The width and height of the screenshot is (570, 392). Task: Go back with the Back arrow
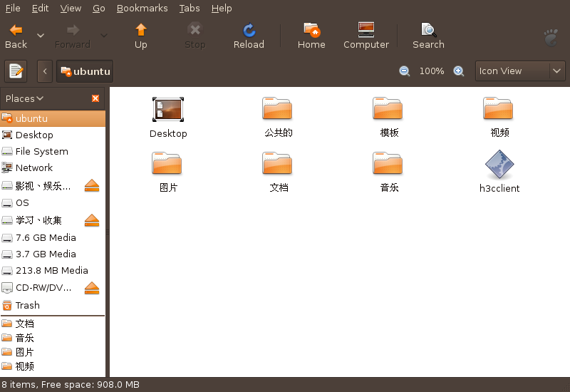pos(16,36)
